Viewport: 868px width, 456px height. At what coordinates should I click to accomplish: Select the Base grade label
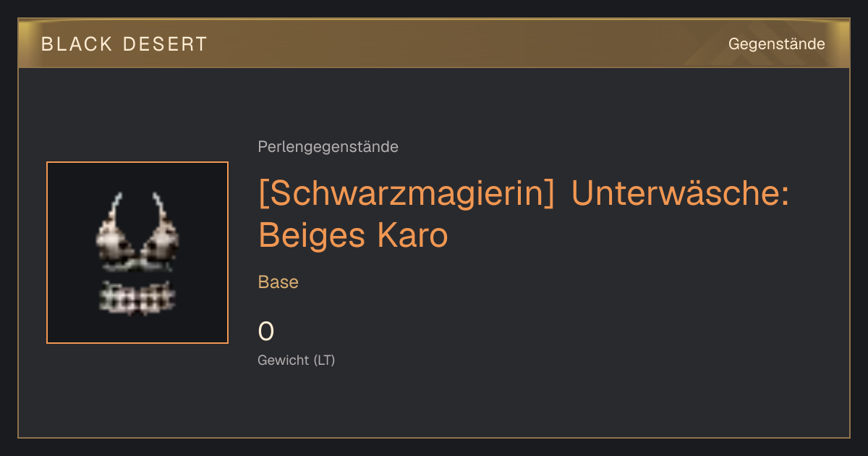278,282
